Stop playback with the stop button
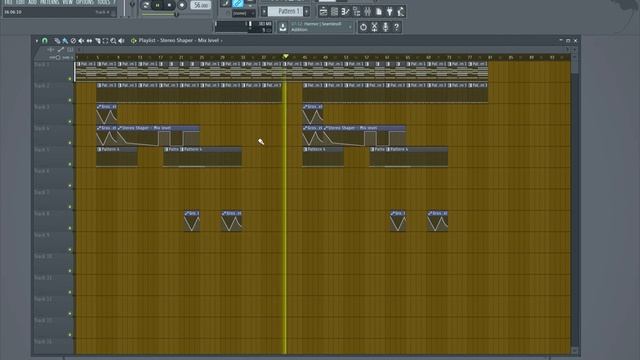The width and height of the screenshot is (640, 360). click(169, 5)
